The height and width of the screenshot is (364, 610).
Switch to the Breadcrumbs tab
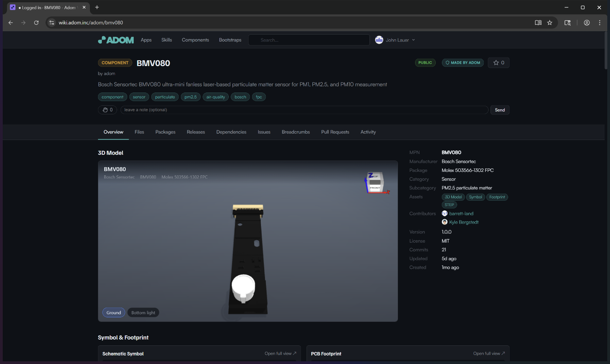tap(296, 132)
